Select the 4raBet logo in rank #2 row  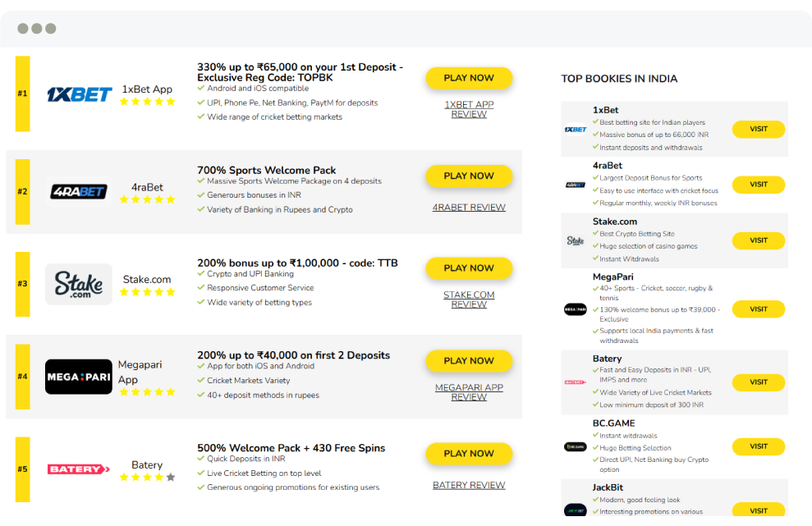[x=78, y=192]
